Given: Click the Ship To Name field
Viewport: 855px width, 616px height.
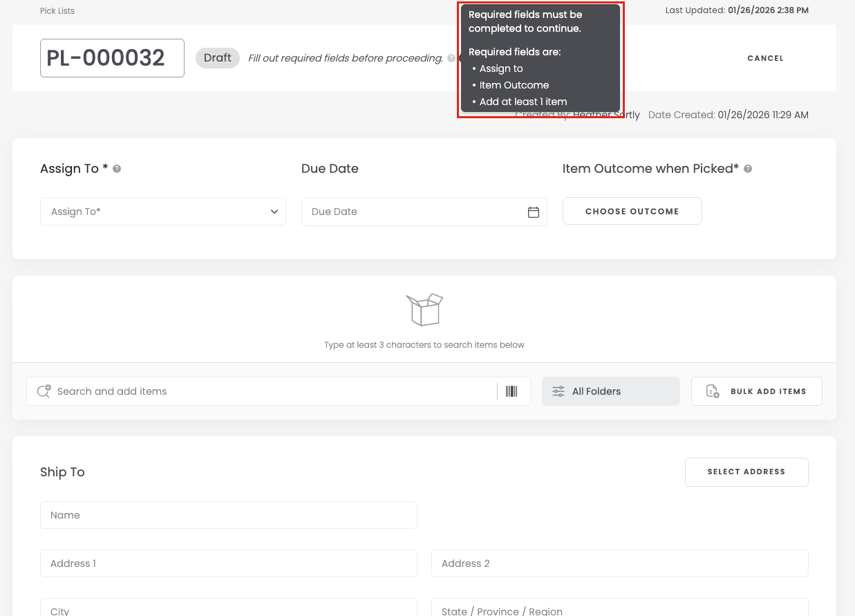Looking at the screenshot, I should (228, 515).
